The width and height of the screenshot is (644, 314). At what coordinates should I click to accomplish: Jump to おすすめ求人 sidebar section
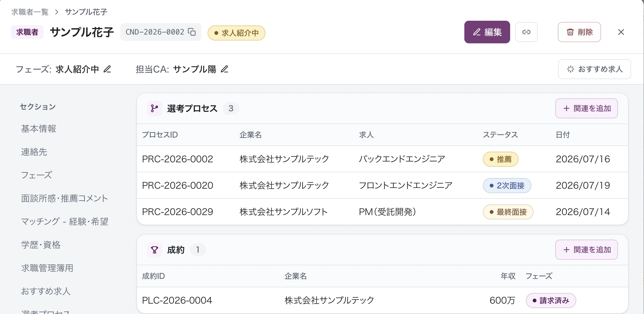tap(46, 291)
